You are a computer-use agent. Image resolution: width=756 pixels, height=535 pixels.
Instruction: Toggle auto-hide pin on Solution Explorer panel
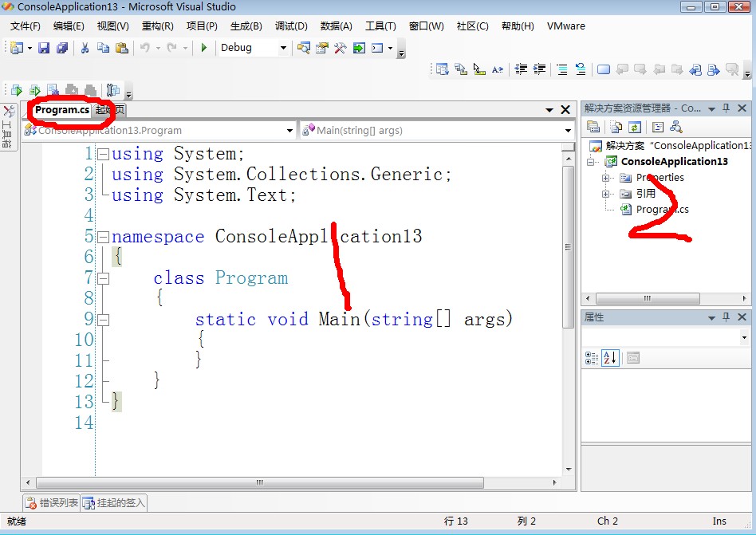click(726, 108)
